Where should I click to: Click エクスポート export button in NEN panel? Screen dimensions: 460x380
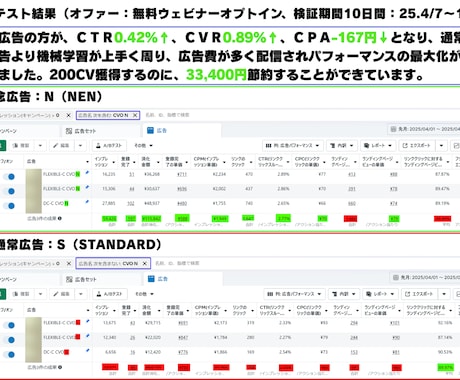(x=418, y=146)
